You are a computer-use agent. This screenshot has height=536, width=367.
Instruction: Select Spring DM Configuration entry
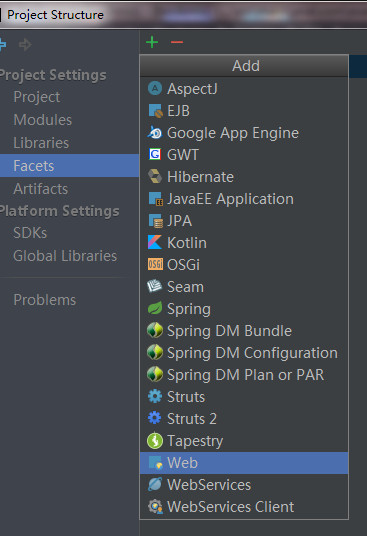(244, 352)
